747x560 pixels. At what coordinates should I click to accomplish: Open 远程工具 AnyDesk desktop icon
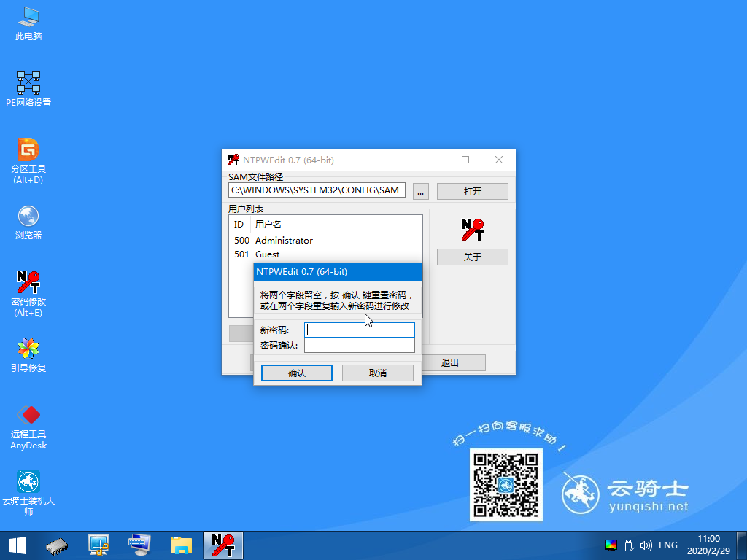28,427
